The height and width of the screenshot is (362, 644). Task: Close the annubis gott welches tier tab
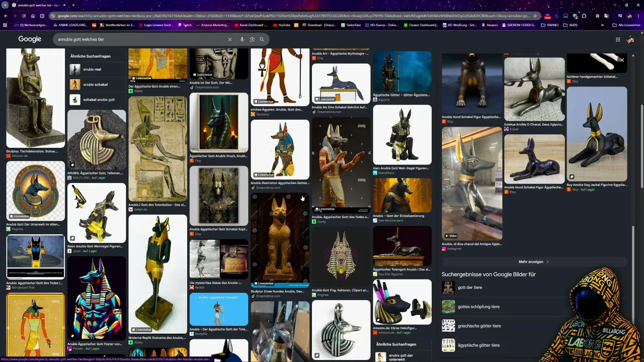(x=64, y=5)
